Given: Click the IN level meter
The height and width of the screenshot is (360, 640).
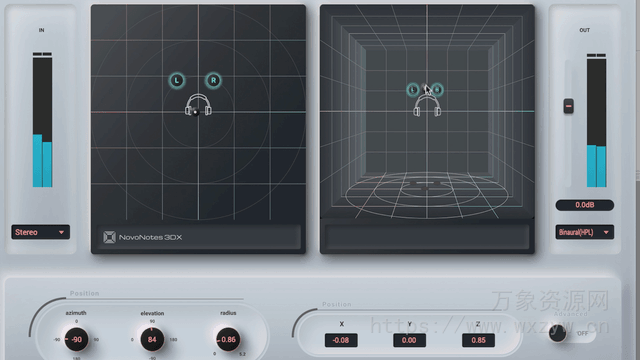Looking at the screenshot, I should [x=42, y=120].
